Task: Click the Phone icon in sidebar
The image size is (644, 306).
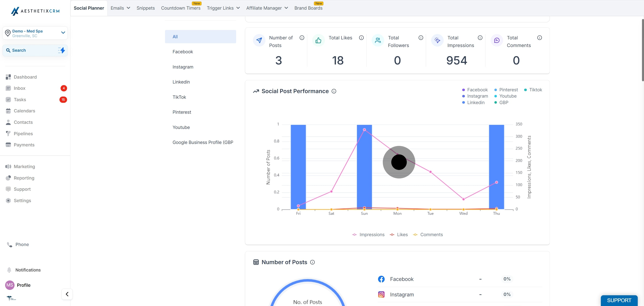Action: click(9, 244)
